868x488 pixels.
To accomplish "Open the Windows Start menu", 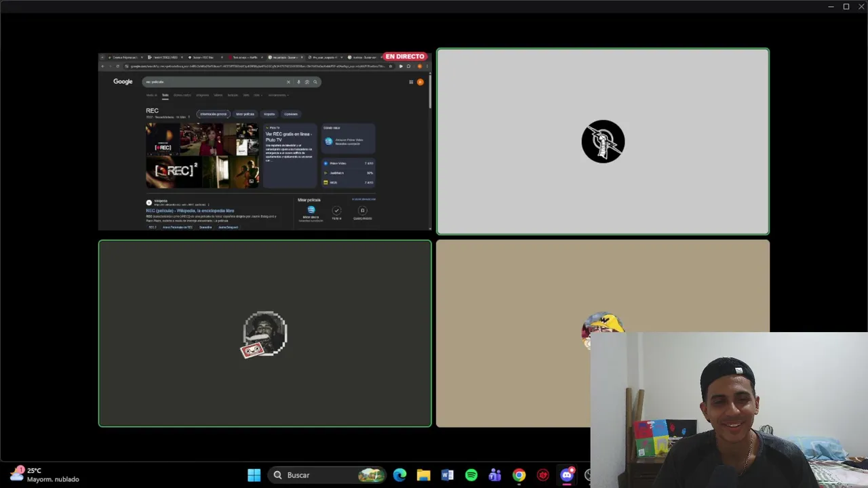I will point(254,475).
